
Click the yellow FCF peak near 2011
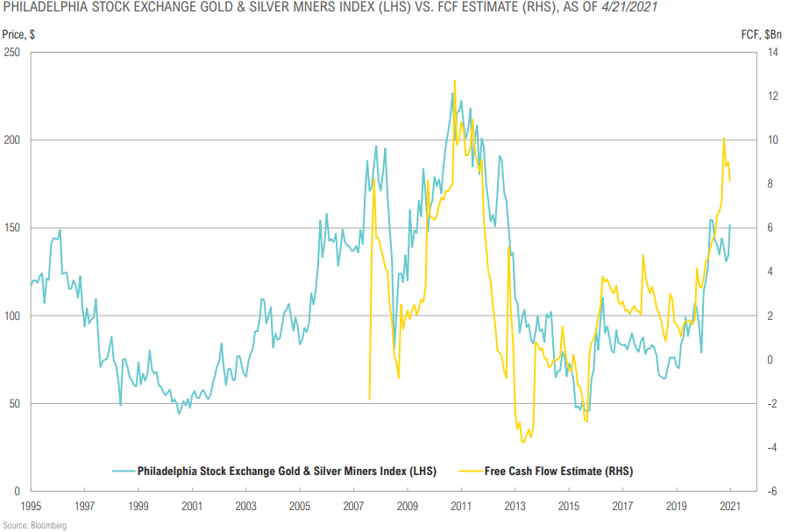(x=455, y=81)
